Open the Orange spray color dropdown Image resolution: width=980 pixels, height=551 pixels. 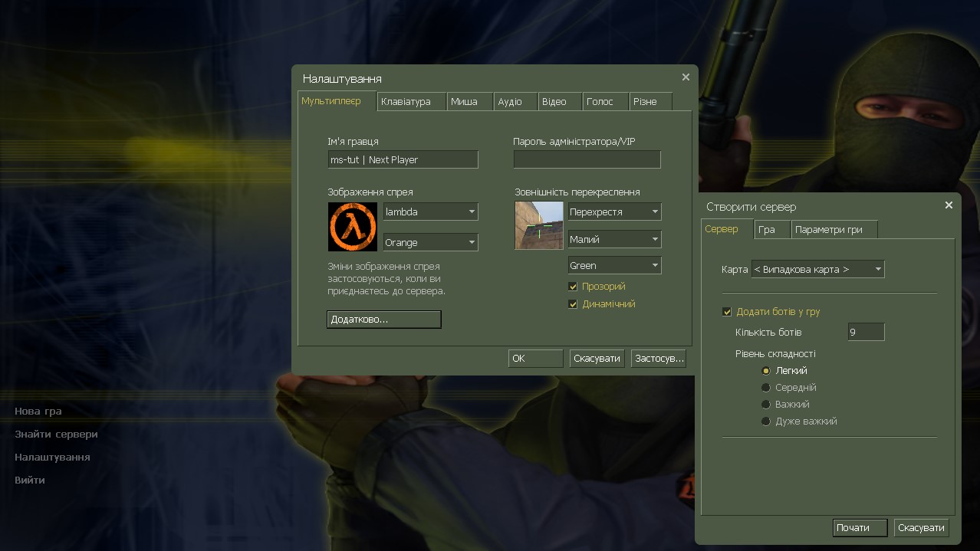click(429, 241)
